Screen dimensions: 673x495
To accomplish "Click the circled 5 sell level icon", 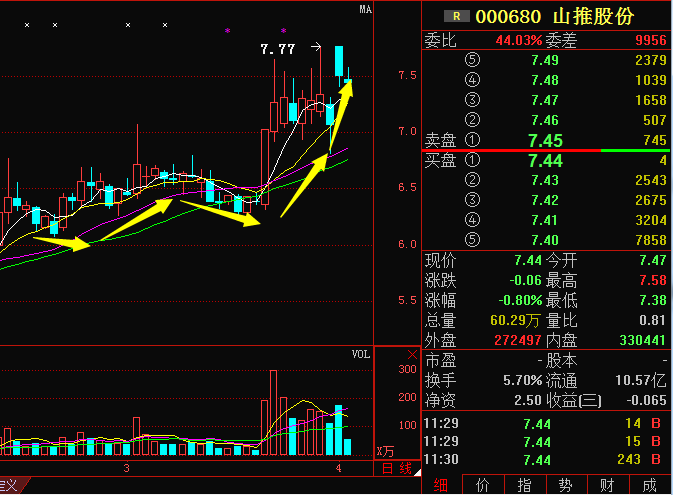I will tap(472, 60).
